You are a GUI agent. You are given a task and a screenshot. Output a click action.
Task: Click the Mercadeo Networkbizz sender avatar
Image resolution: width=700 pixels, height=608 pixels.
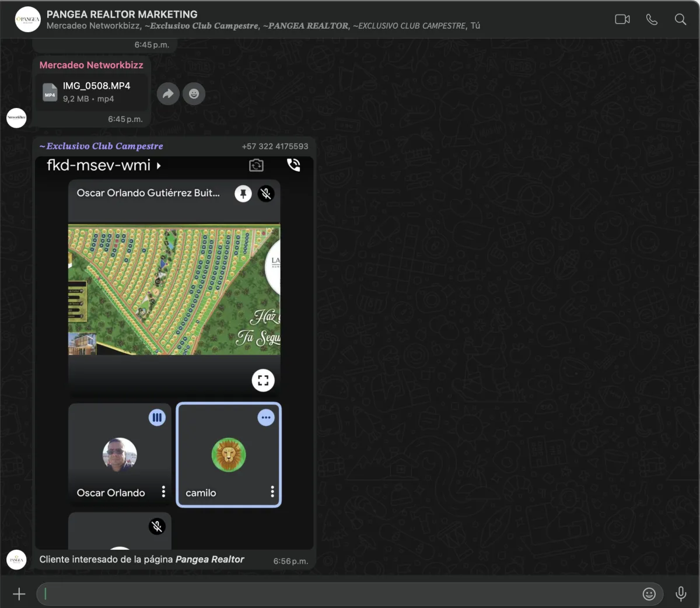(16, 118)
